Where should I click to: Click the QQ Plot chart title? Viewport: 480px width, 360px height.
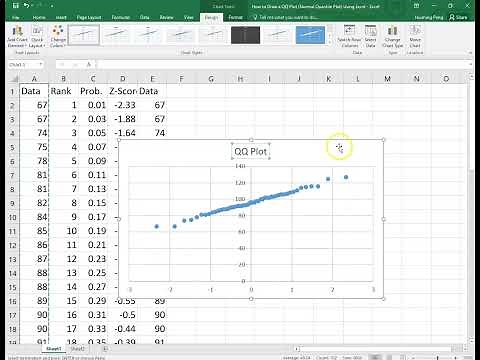coord(251,152)
